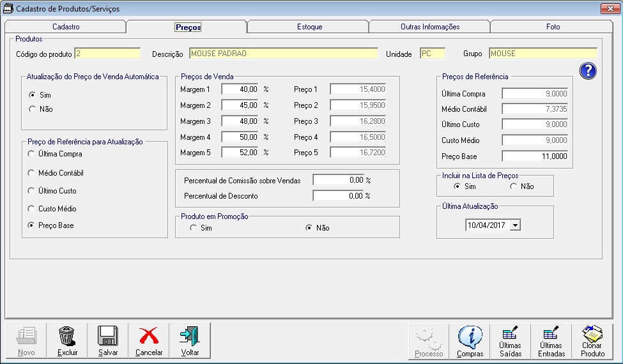
Task: View Últimas Entradas report icon
Action: pyautogui.click(x=551, y=333)
